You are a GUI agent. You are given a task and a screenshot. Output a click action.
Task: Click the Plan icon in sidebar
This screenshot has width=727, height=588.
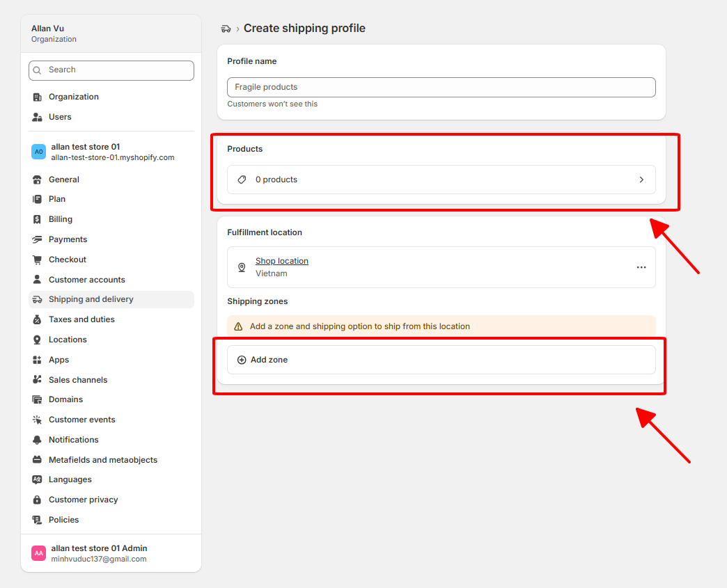pos(37,199)
